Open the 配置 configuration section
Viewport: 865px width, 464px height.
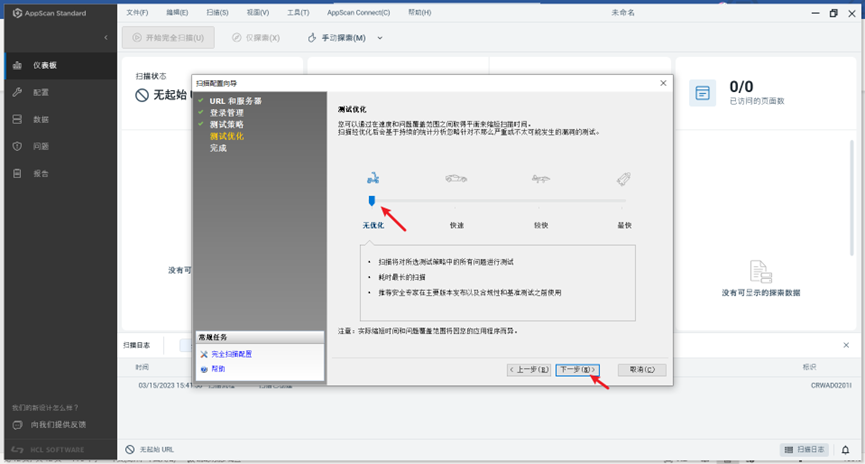(x=60, y=92)
